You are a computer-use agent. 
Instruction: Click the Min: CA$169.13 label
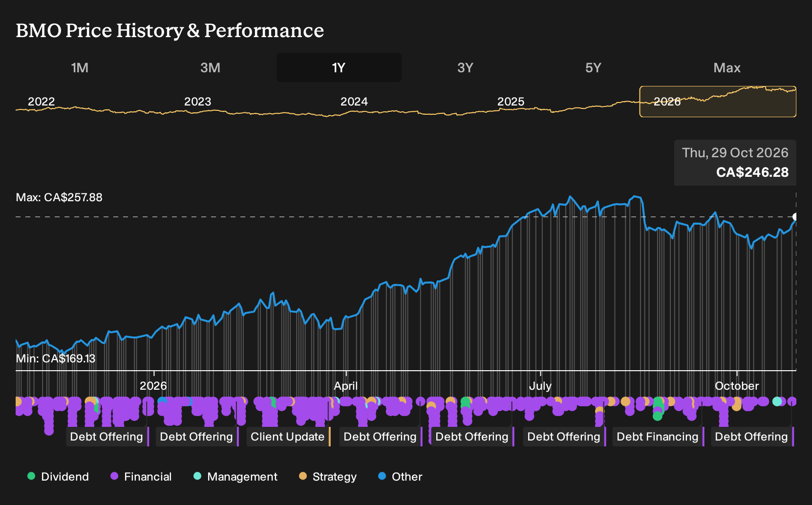click(56, 358)
